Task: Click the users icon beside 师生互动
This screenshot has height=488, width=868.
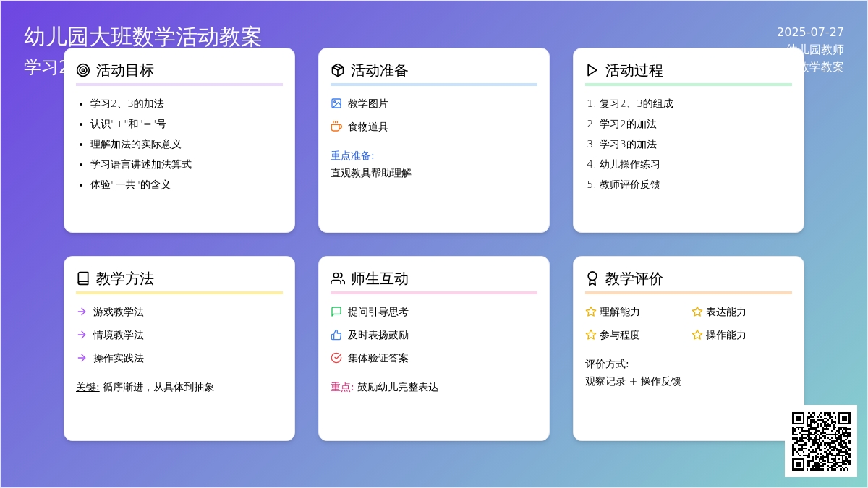Action: (338, 278)
